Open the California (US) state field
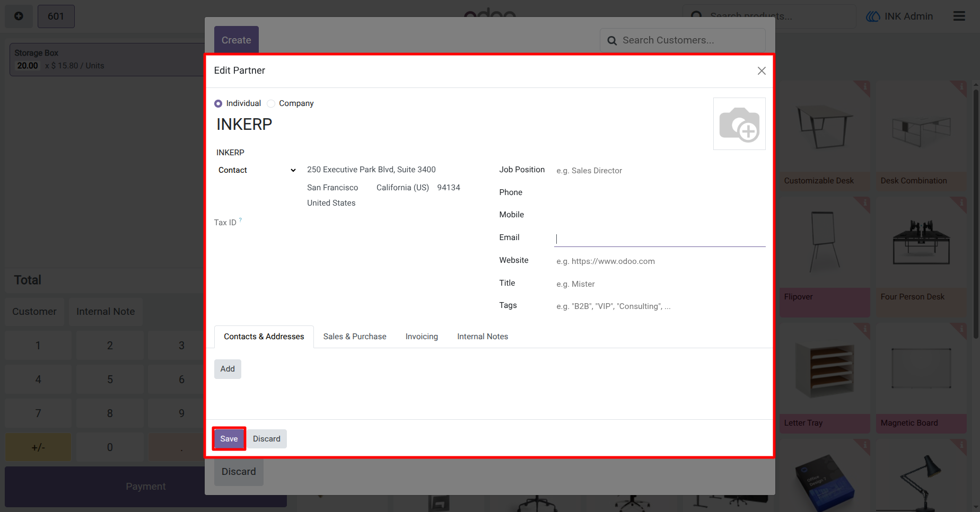The height and width of the screenshot is (512, 980). click(x=402, y=188)
